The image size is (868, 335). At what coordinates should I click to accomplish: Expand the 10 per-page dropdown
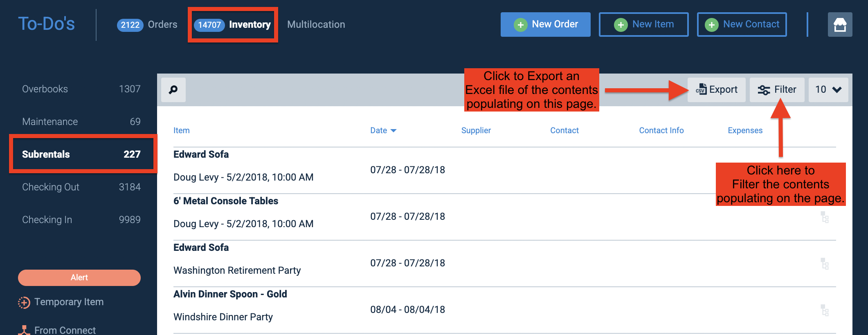coord(828,89)
